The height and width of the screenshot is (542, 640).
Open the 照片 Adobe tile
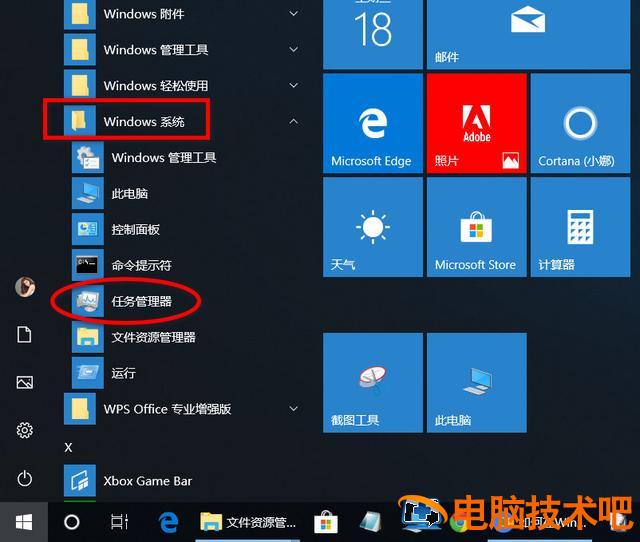tap(477, 123)
